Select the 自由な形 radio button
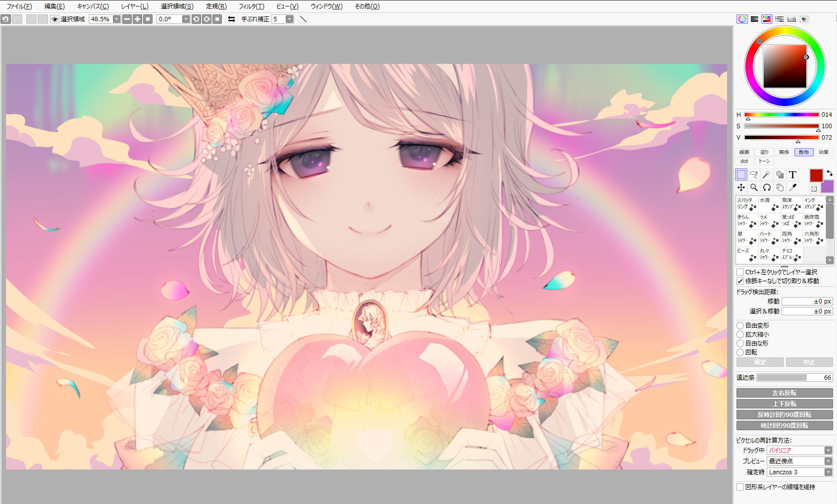The width and height of the screenshot is (837, 504). (740, 344)
